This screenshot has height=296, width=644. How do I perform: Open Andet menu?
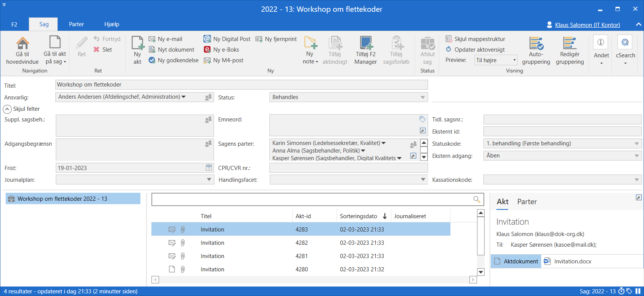pyautogui.click(x=601, y=50)
